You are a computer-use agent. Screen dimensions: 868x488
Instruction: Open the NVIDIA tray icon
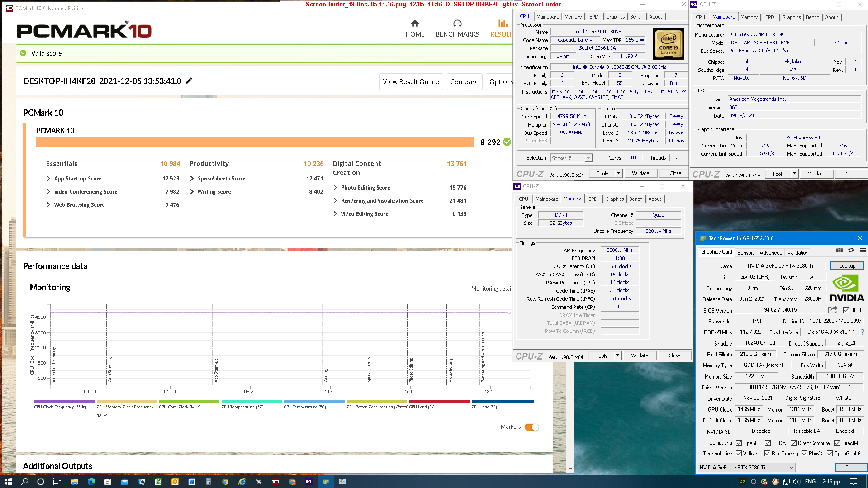(742, 482)
